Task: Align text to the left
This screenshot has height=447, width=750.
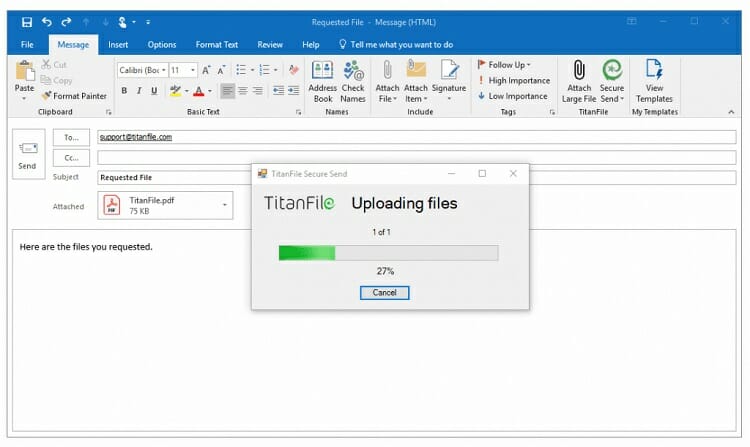Action: point(228,90)
